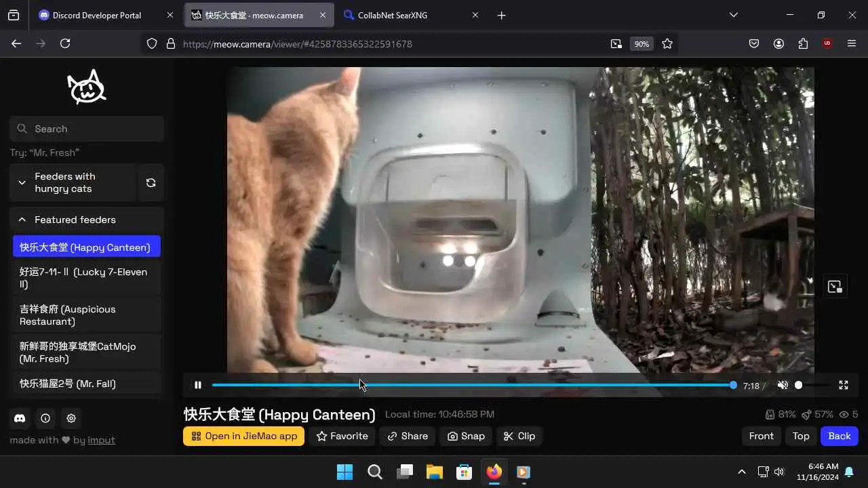868x488 pixels.
Task: Open the Windows Start menu
Action: coord(345,472)
